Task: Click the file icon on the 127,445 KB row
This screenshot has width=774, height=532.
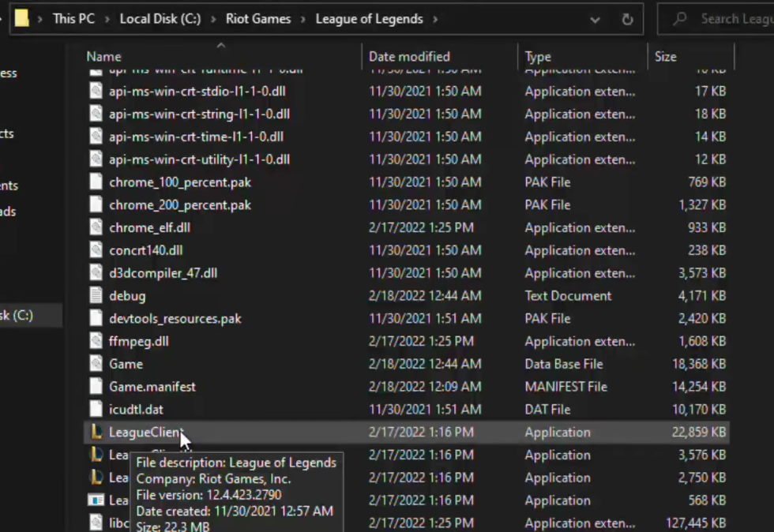Action: pyautogui.click(x=96, y=522)
